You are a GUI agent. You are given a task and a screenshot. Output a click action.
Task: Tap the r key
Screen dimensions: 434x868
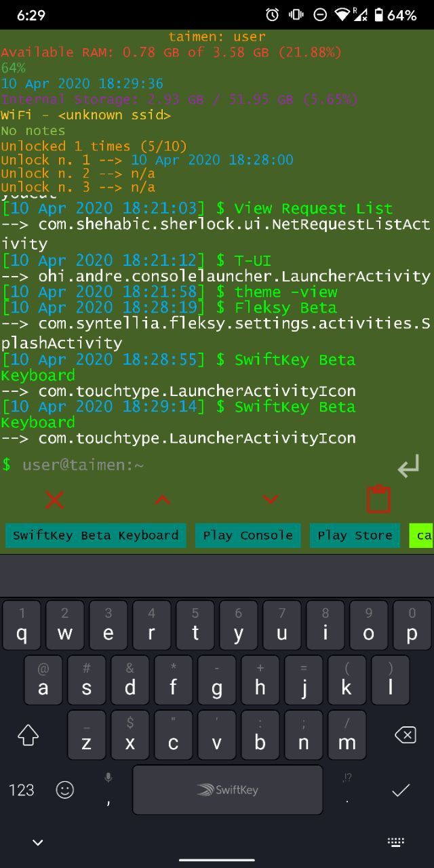(x=152, y=625)
